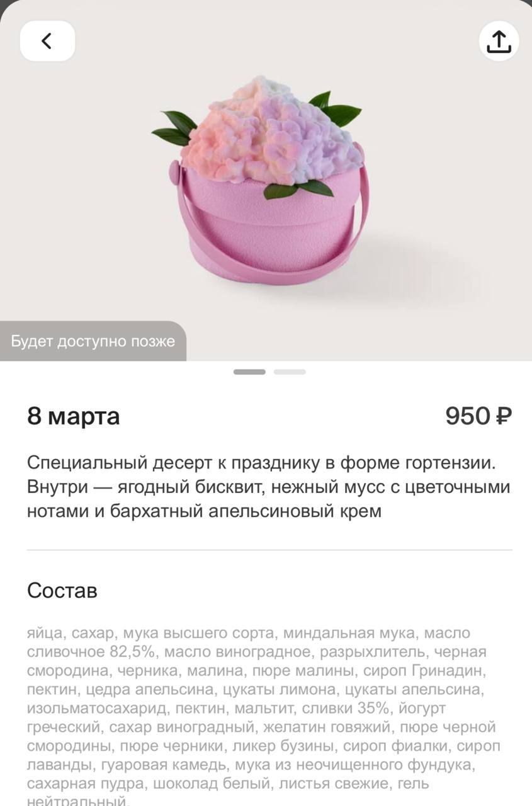532x806 pixels.
Task: Tap the "8 марта" product title
Action: pos(73,416)
